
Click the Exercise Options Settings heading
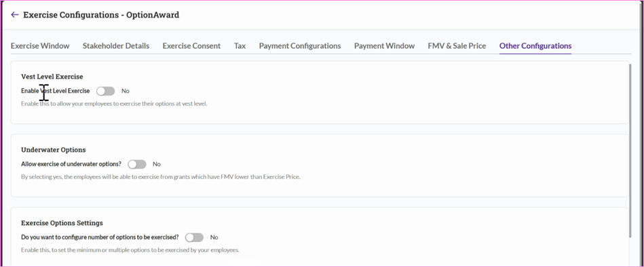pos(62,223)
